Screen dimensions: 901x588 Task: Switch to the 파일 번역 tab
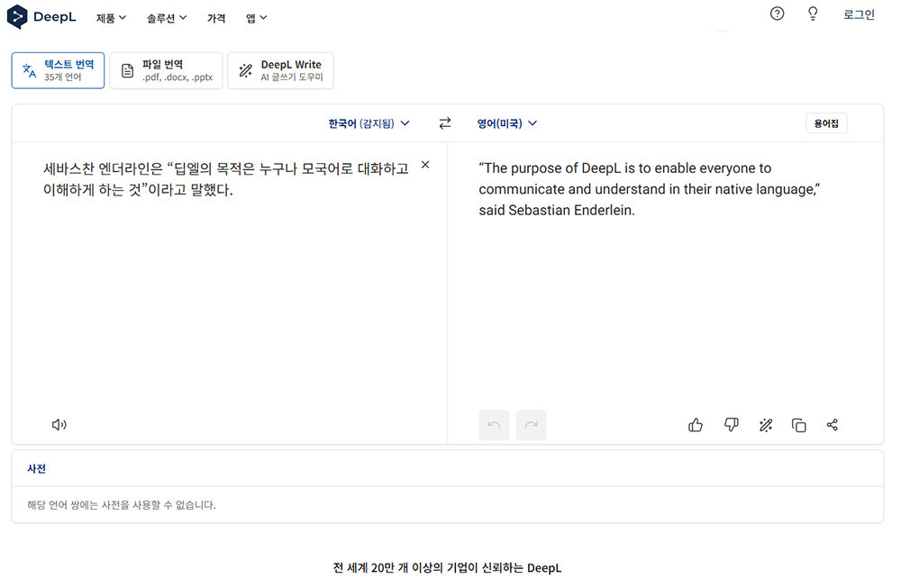[x=166, y=70]
